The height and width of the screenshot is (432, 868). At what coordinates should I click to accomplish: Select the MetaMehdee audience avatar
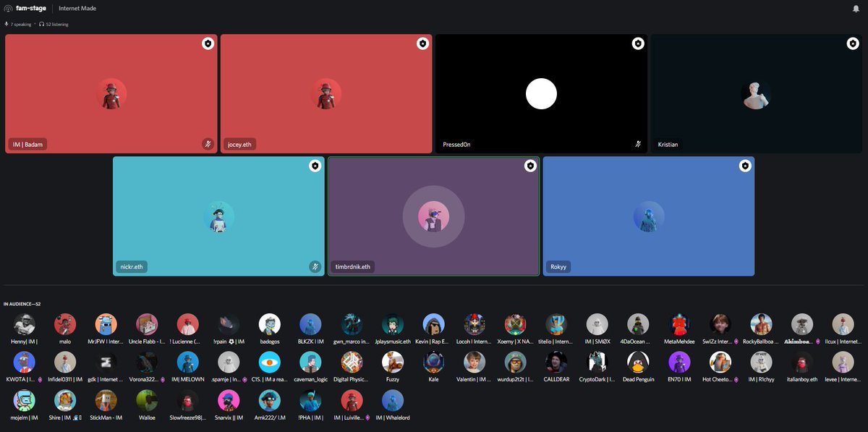[679, 324]
